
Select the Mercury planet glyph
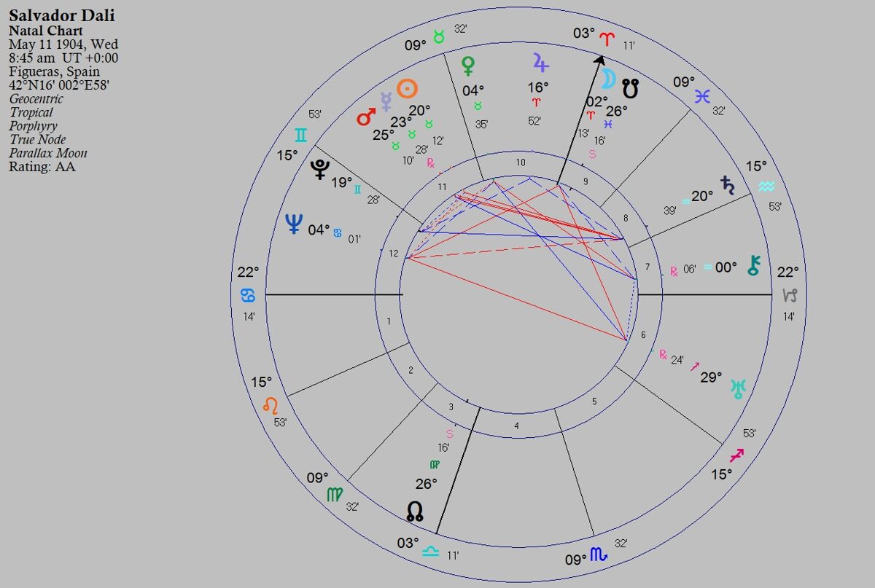pos(386,101)
